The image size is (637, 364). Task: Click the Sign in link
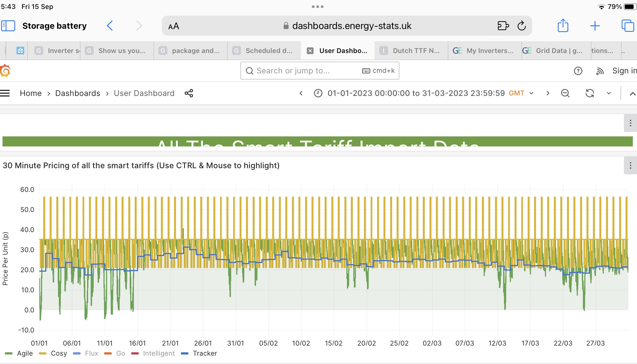(624, 71)
